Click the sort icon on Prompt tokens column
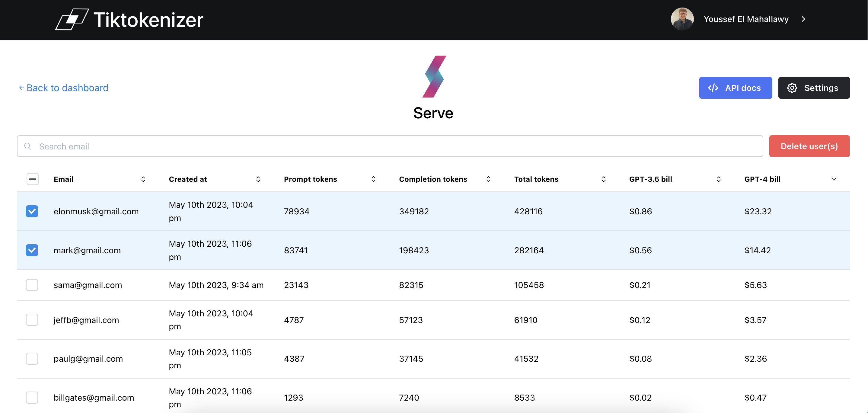 click(x=373, y=179)
